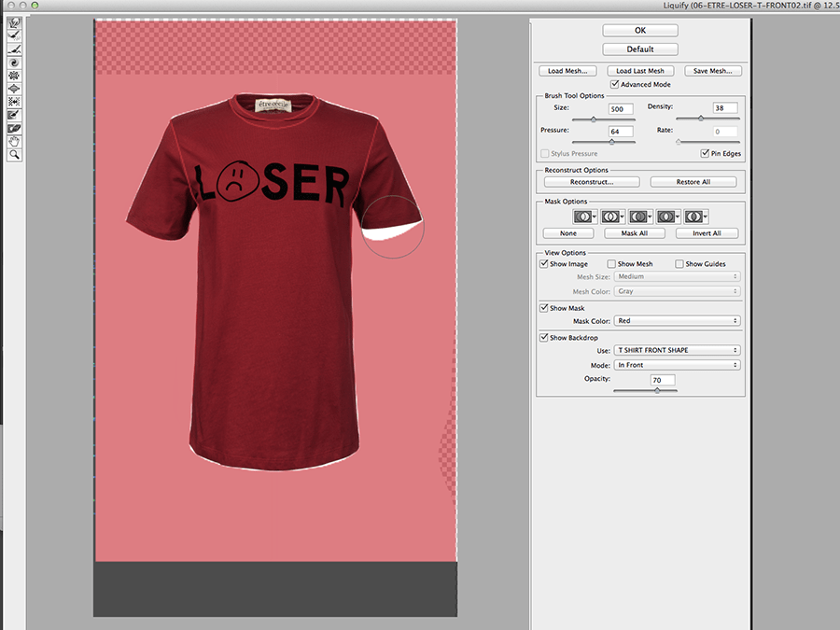The image size is (840, 630).
Task: Disable the Pin Edges checkbox
Action: click(x=705, y=153)
